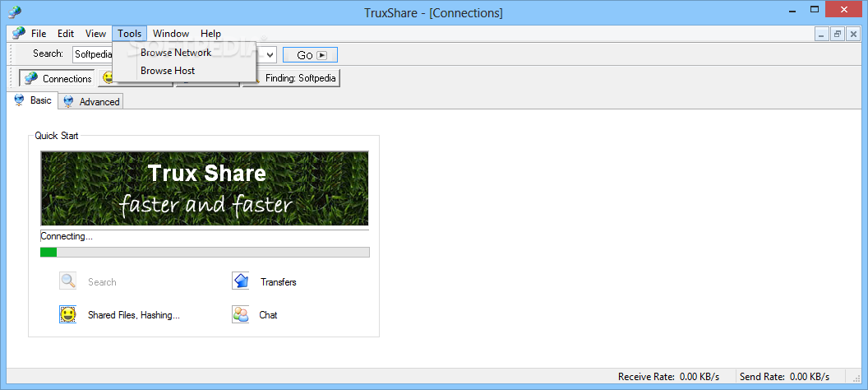The width and height of the screenshot is (868, 390).
Task: Click the connecting progress bar
Action: pyautogui.click(x=205, y=252)
